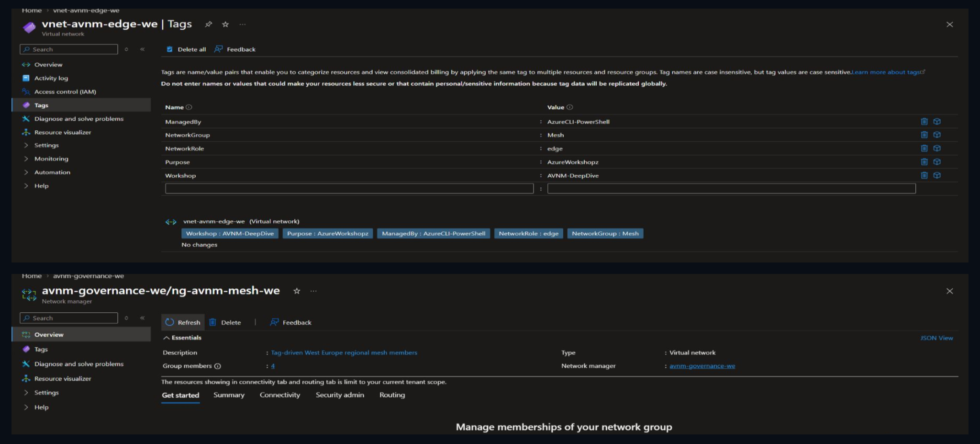Open the Group members count link
This screenshot has height=444, width=980.
[x=273, y=366]
